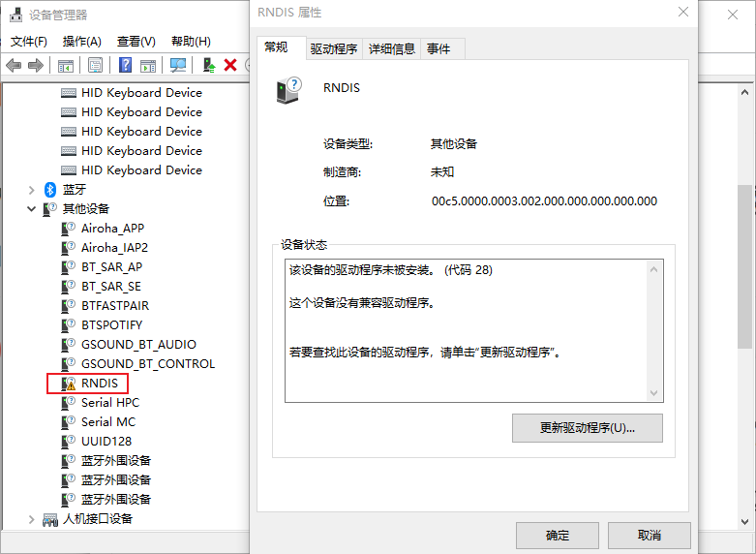The width and height of the screenshot is (756, 554).
Task: Select the BTFASTPAIR device
Action: pyautogui.click(x=115, y=306)
